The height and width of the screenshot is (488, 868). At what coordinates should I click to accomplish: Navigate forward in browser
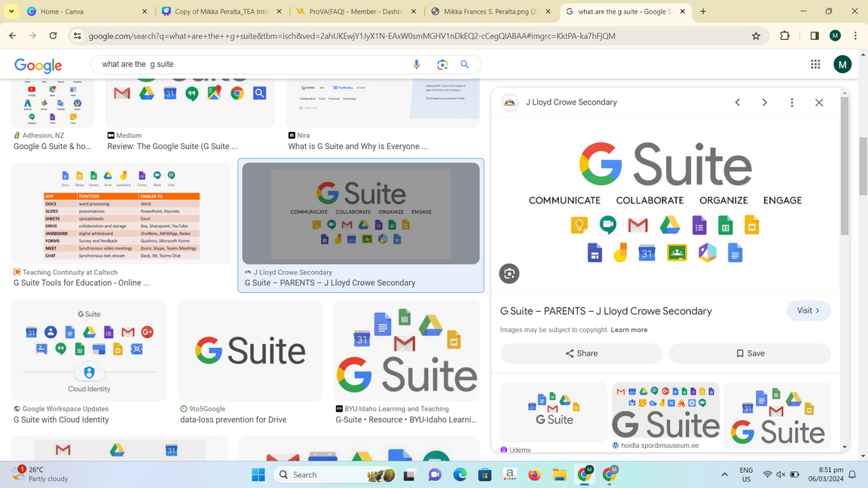[32, 36]
